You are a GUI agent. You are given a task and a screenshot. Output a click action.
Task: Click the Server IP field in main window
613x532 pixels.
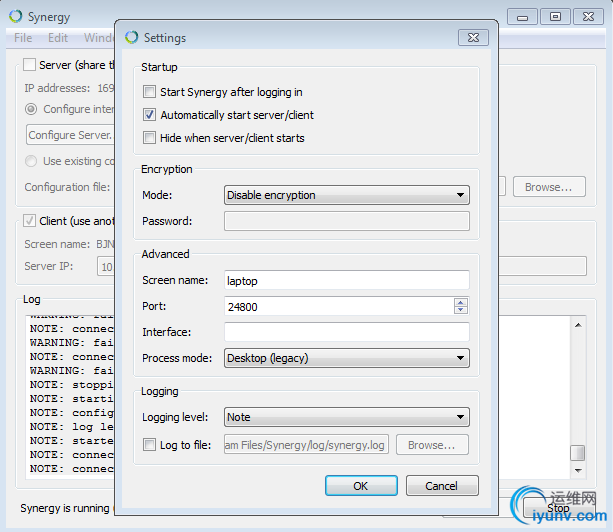point(106,266)
